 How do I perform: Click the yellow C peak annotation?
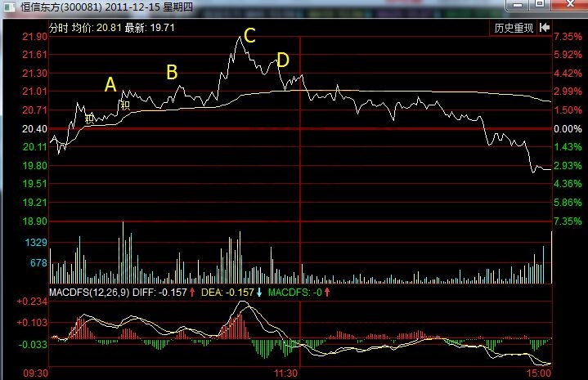click(249, 35)
